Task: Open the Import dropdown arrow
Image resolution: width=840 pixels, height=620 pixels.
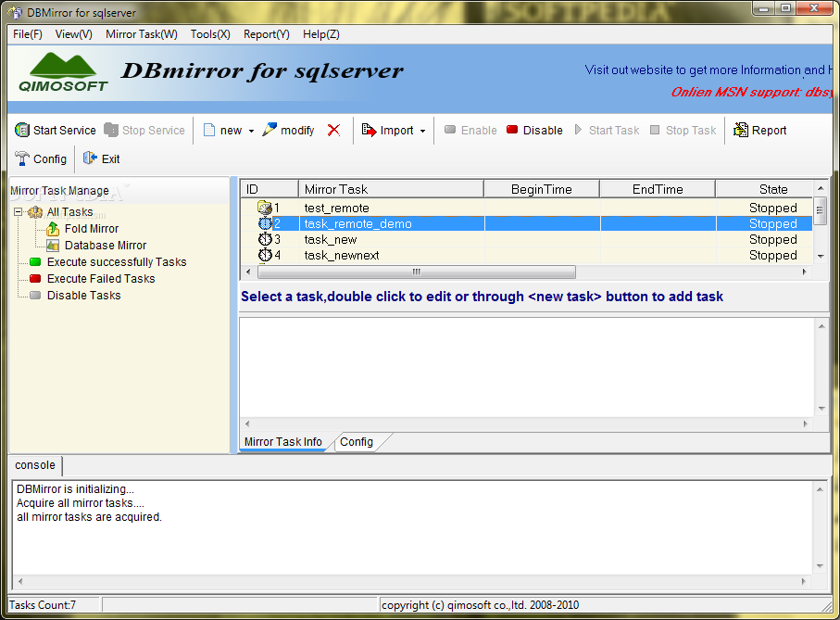Action: pos(422,132)
